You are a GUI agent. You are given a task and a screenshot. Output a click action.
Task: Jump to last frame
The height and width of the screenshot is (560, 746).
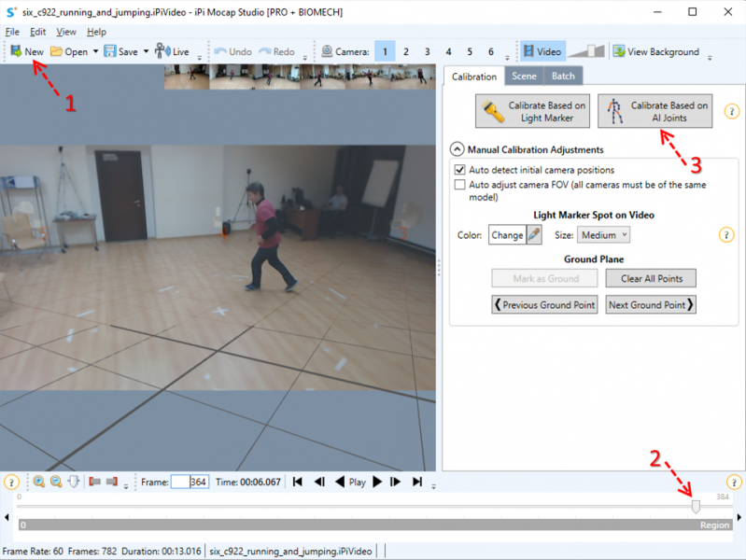417,482
